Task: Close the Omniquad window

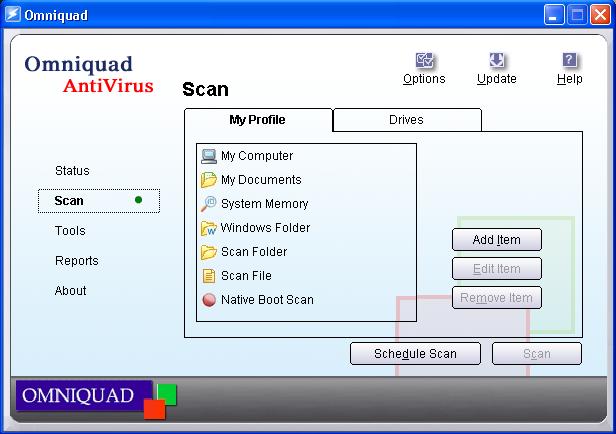Action: click(x=600, y=15)
